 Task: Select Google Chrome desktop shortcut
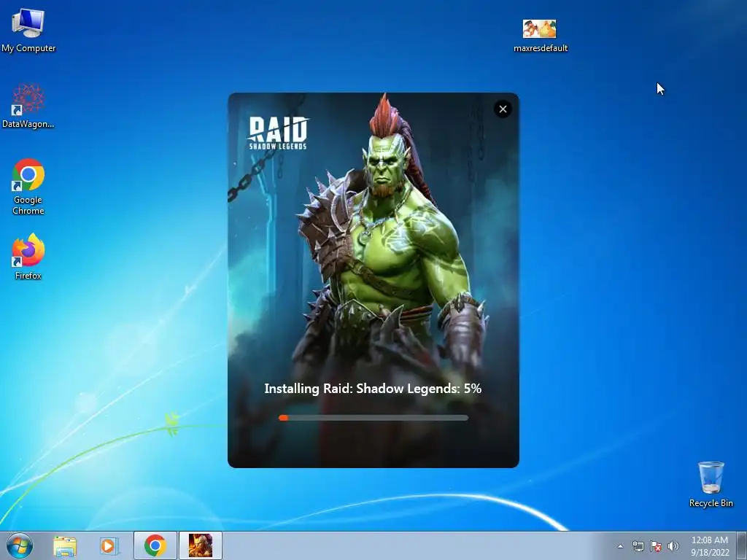coord(28,187)
